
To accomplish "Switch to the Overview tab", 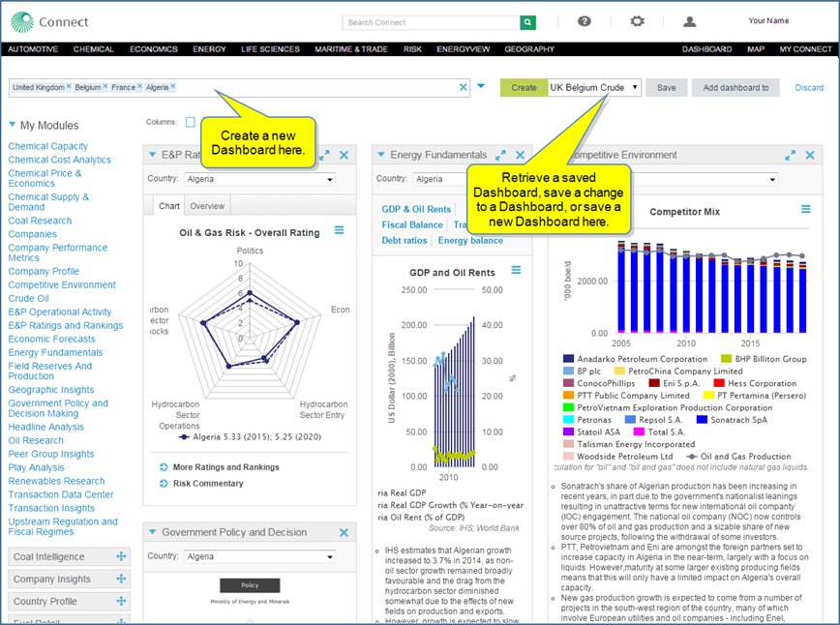I will (x=207, y=206).
